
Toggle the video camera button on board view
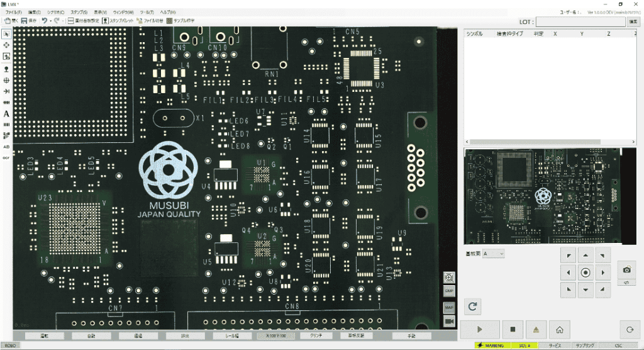point(449,321)
